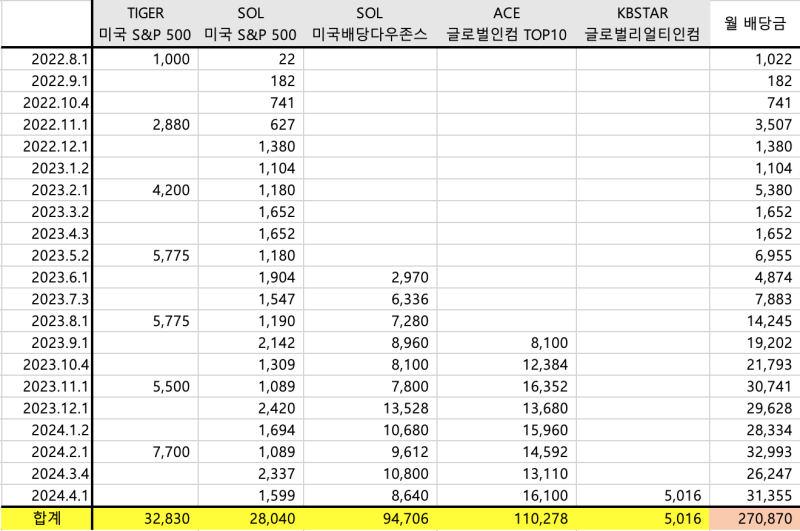Select the SOL 미국배당다우존스 column header
The width and height of the screenshot is (800, 531).
(x=370, y=23)
